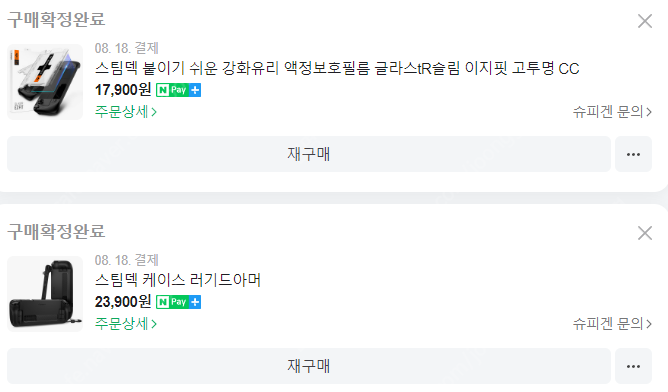Image resolution: width=668 pixels, height=392 pixels.
Task: Open the black Steam Deck case thumbnail
Action: (x=45, y=294)
